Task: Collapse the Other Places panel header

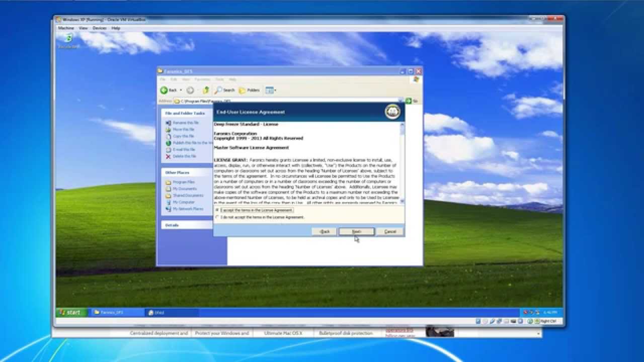Action: [x=187, y=172]
